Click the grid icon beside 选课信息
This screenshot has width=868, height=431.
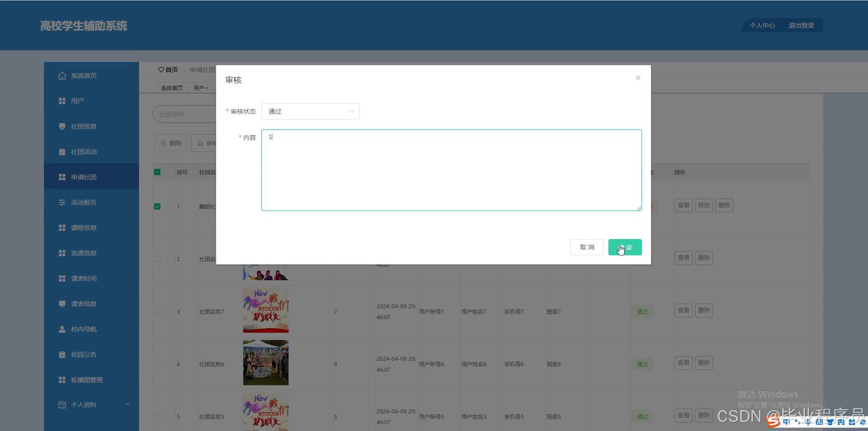click(62, 253)
